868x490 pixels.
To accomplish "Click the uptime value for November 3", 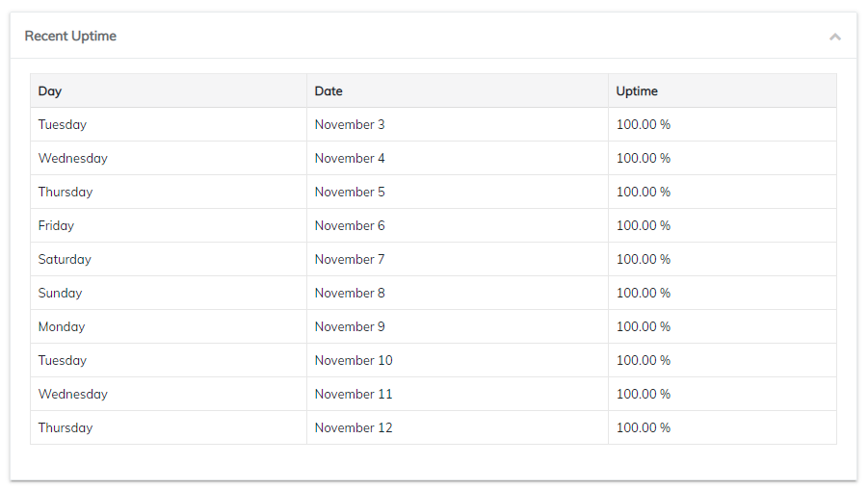I will point(644,125).
